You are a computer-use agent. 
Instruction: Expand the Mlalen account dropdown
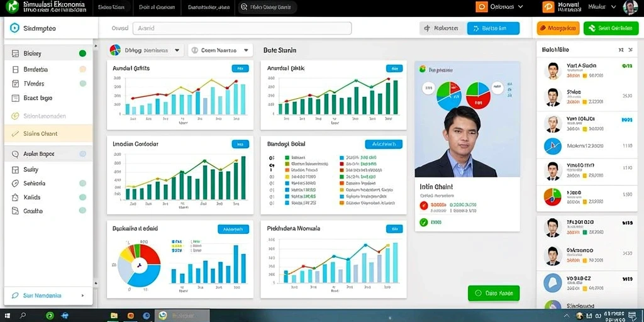pos(614,6)
